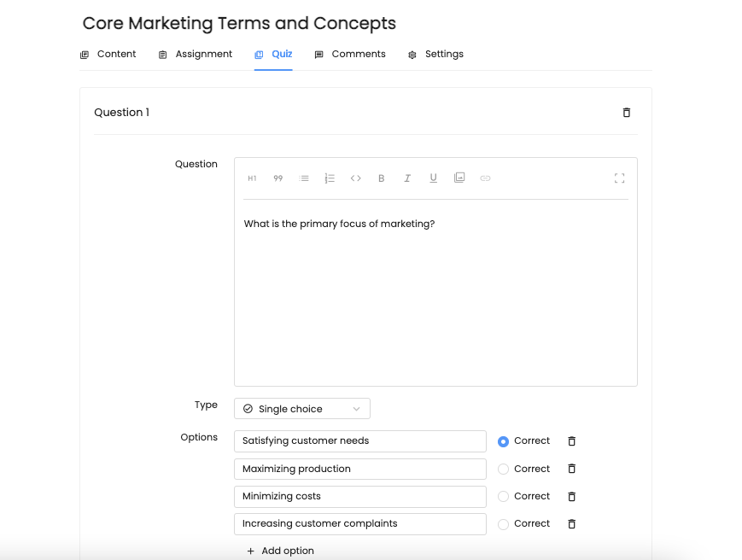Screen dimensions: 742x560
Task: Delete Question 1 with trash icon
Action: coord(627,113)
